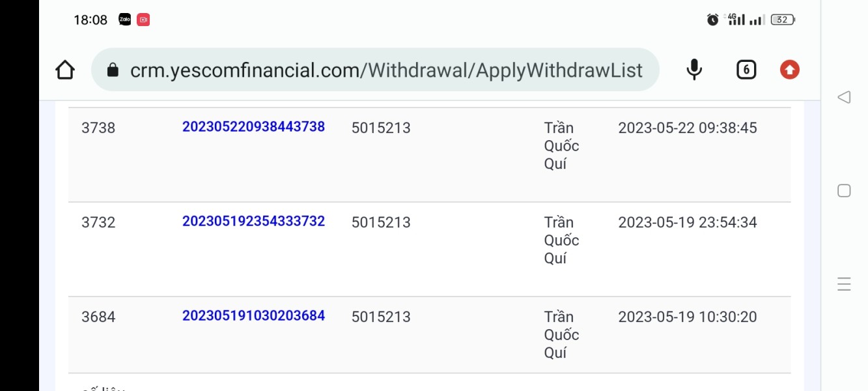
Task: Select row ID 3738 cell
Action: click(98, 128)
